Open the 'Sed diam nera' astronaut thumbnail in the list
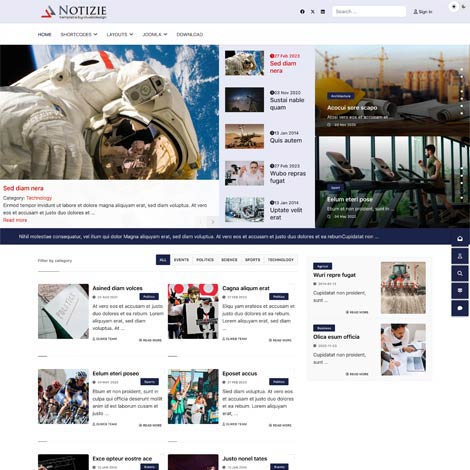The image size is (470, 470). pyautogui.click(x=244, y=63)
